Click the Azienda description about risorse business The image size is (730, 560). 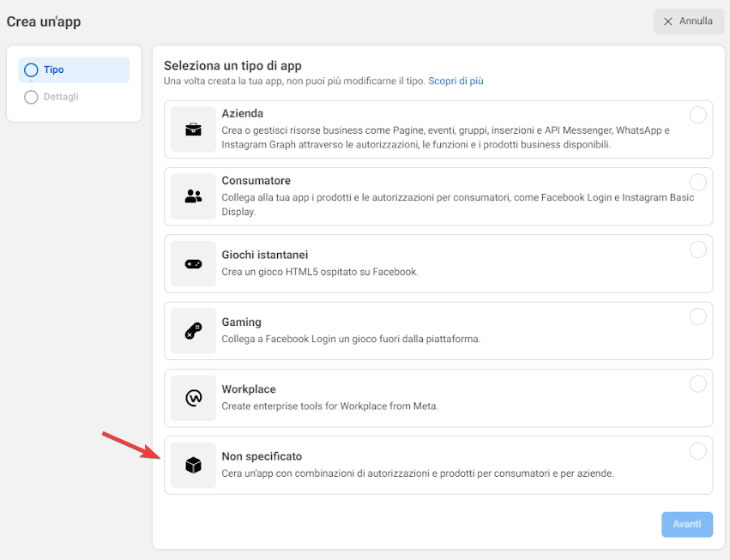coord(445,137)
